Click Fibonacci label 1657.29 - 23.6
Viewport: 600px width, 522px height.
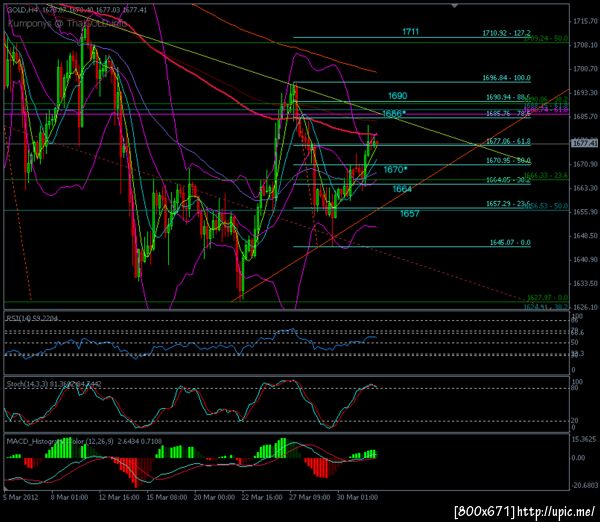508,204
